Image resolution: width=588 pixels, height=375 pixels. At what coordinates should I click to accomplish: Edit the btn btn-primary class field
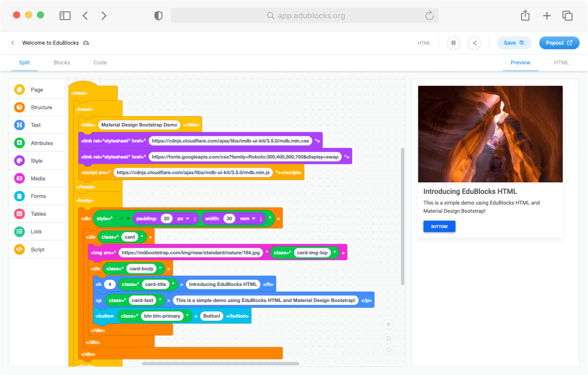click(x=162, y=316)
